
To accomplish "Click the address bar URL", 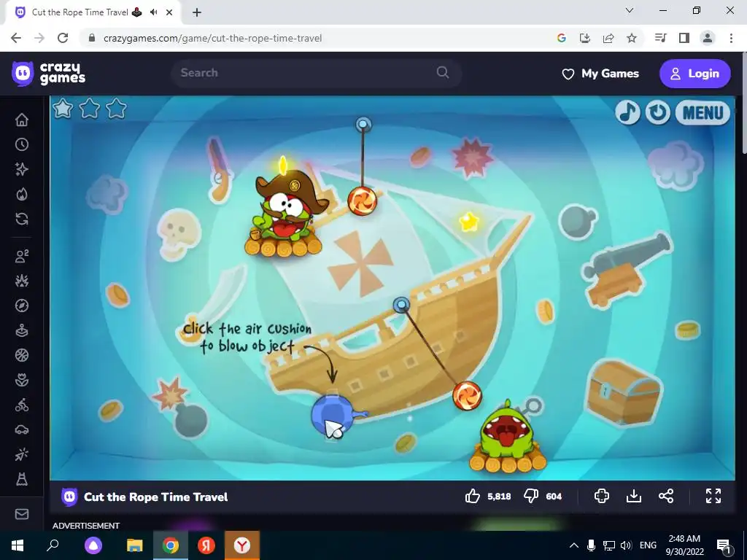I will point(212,38).
